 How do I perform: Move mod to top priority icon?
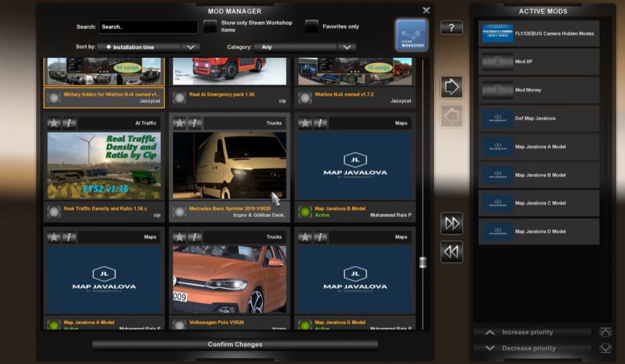pos(605,332)
